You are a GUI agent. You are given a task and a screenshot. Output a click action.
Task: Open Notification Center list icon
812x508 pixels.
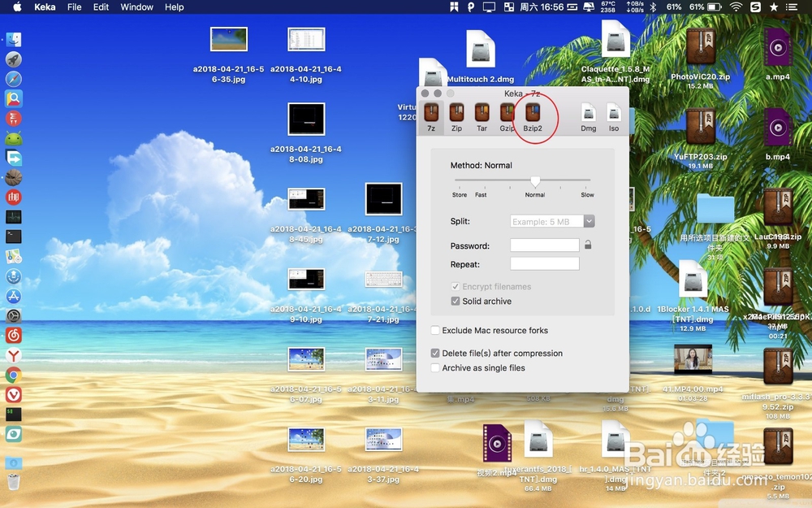(x=792, y=7)
